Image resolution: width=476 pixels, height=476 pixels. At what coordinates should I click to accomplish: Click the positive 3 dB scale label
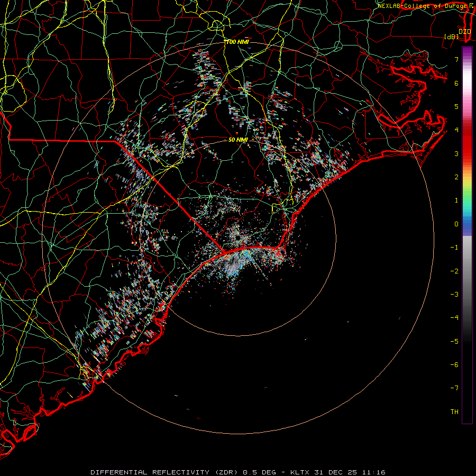pos(456,153)
